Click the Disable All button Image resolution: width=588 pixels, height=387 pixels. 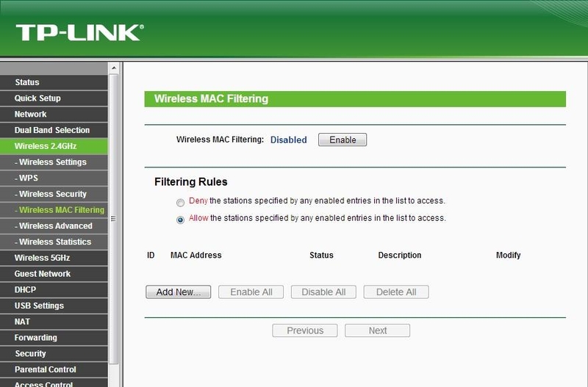323,292
